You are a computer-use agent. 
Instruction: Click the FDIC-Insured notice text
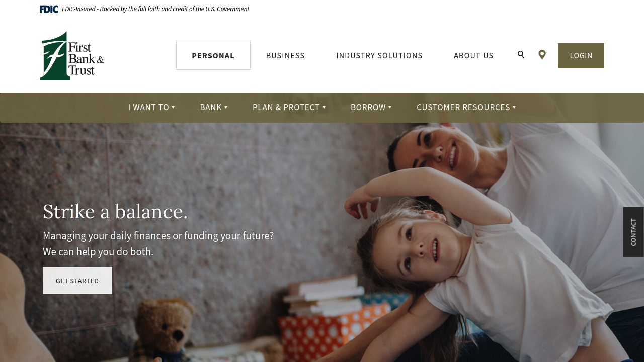coord(155,9)
